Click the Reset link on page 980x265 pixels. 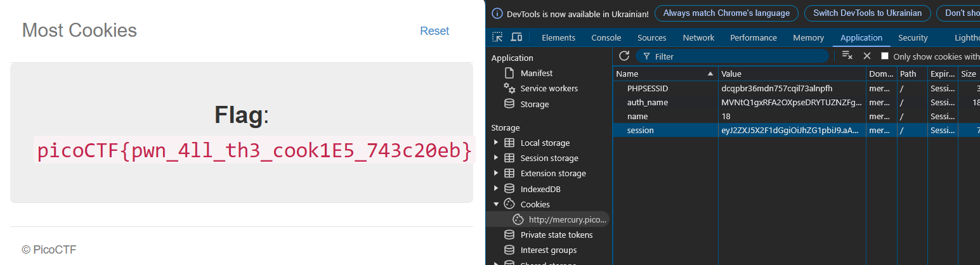pyautogui.click(x=434, y=31)
